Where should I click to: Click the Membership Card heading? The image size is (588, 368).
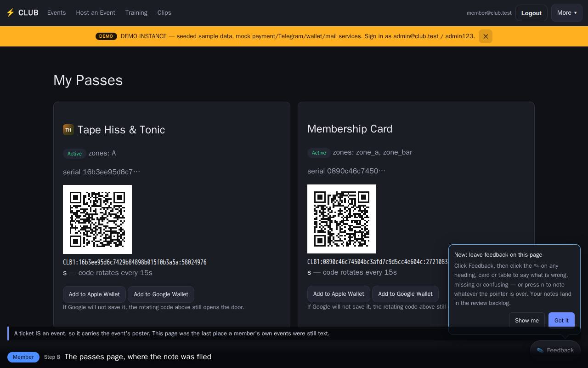(350, 129)
